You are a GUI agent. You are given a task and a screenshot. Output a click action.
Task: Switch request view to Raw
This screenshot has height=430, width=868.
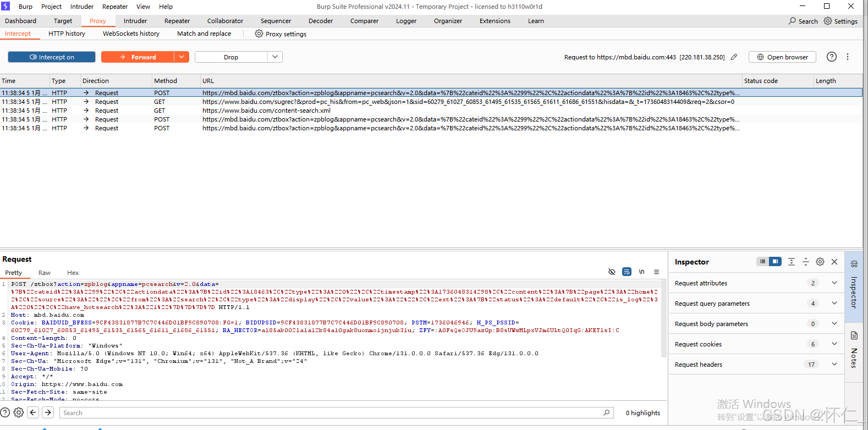pyautogui.click(x=45, y=273)
